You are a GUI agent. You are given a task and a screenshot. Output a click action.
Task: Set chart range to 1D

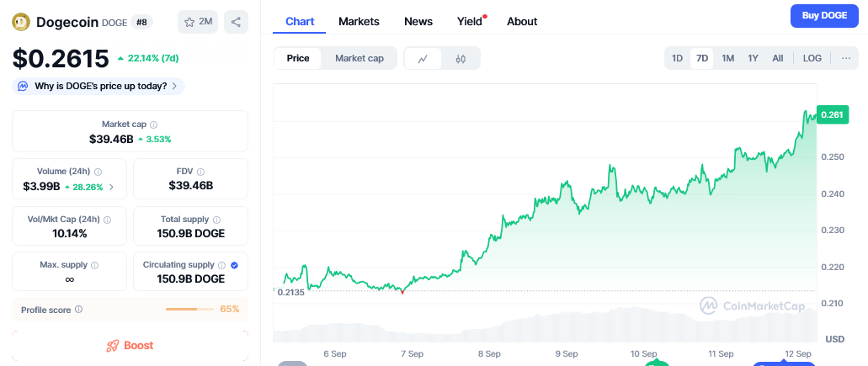coord(677,58)
